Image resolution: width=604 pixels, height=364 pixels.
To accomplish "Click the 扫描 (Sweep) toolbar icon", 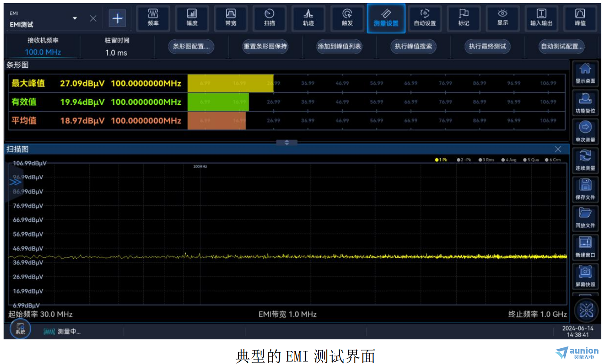I will (x=269, y=18).
